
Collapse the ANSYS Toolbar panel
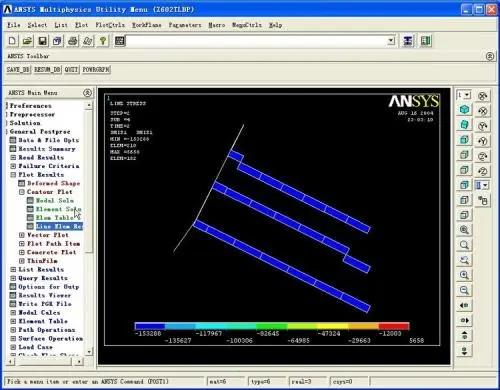(x=490, y=56)
